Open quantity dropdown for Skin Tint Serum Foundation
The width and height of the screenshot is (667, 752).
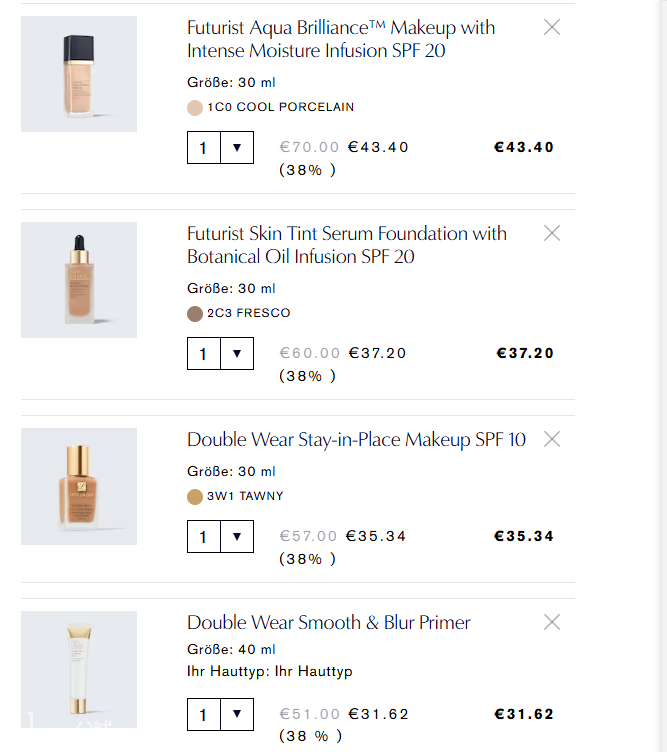pyautogui.click(x=220, y=353)
